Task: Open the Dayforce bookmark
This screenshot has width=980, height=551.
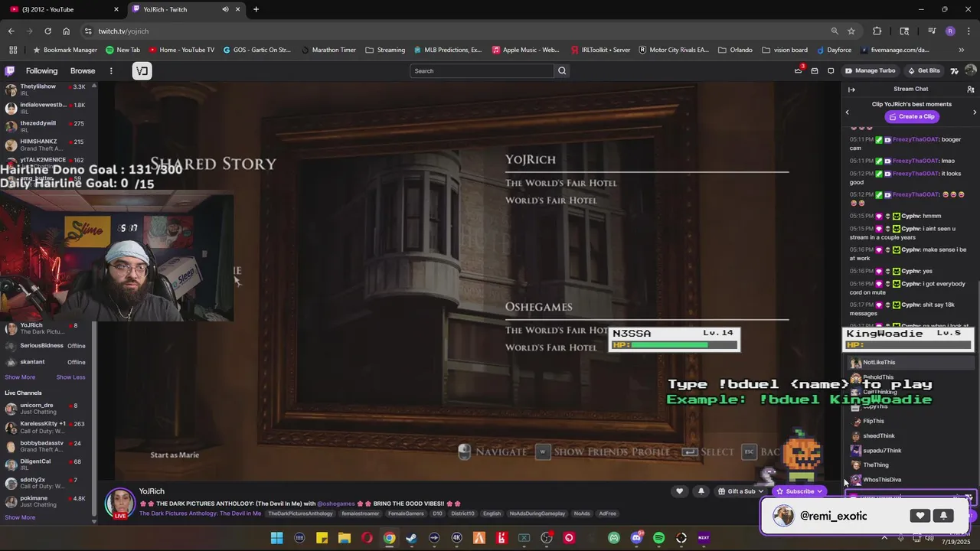Action: (x=833, y=50)
